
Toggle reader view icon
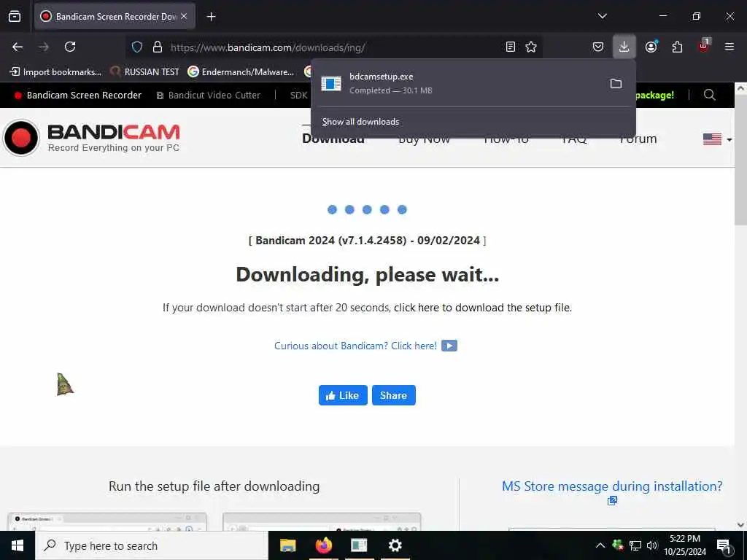coord(510,47)
